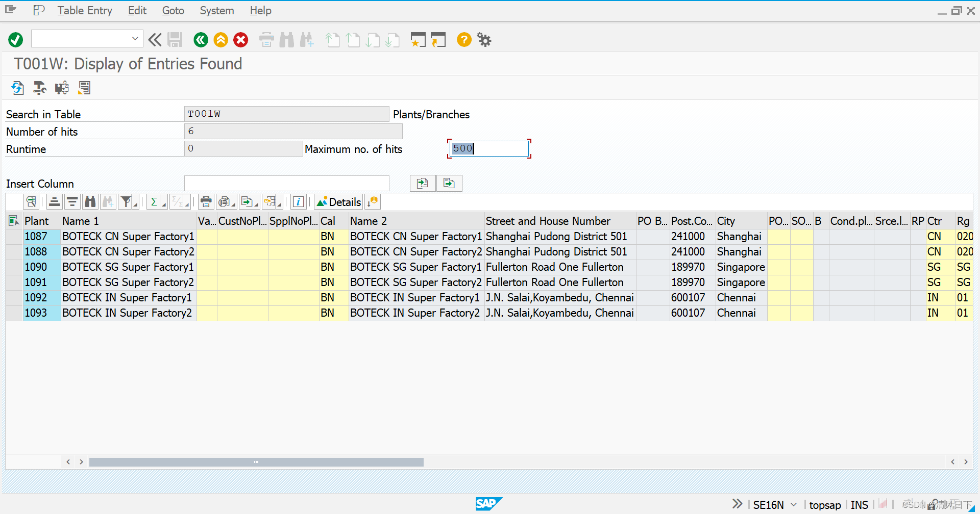Click the Street and House Number column header
This screenshot has width=980, height=514.
click(560, 221)
